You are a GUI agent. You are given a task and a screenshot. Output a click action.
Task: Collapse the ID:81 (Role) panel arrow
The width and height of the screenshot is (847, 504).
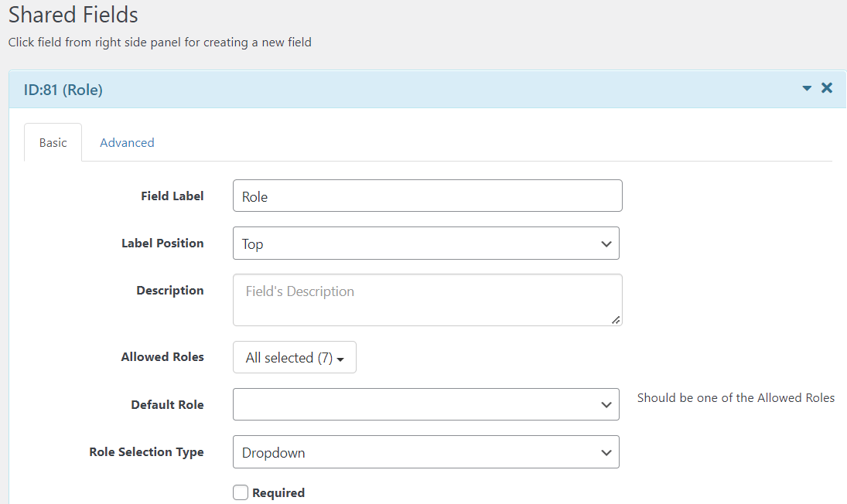click(807, 88)
